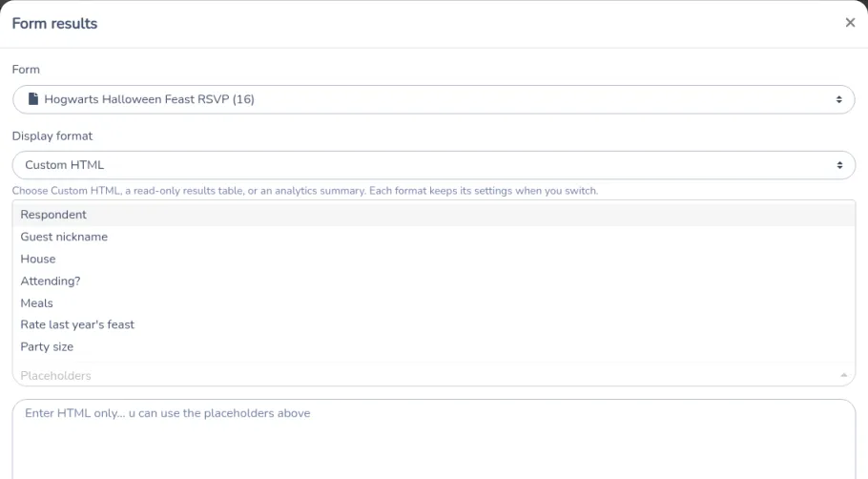Image resolution: width=868 pixels, height=479 pixels.
Task: Select the Respondent placeholder option
Action: tap(433, 215)
